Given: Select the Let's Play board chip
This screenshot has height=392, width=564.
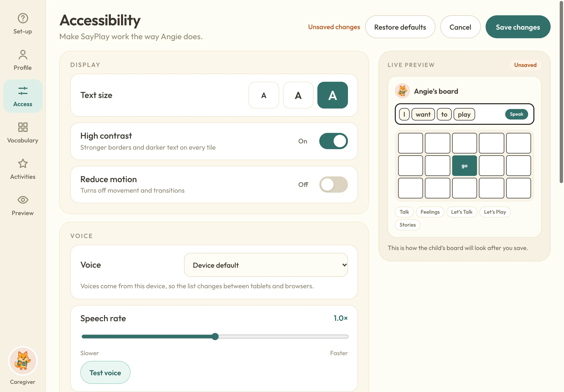Looking at the screenshot, I should coord(495,212).
